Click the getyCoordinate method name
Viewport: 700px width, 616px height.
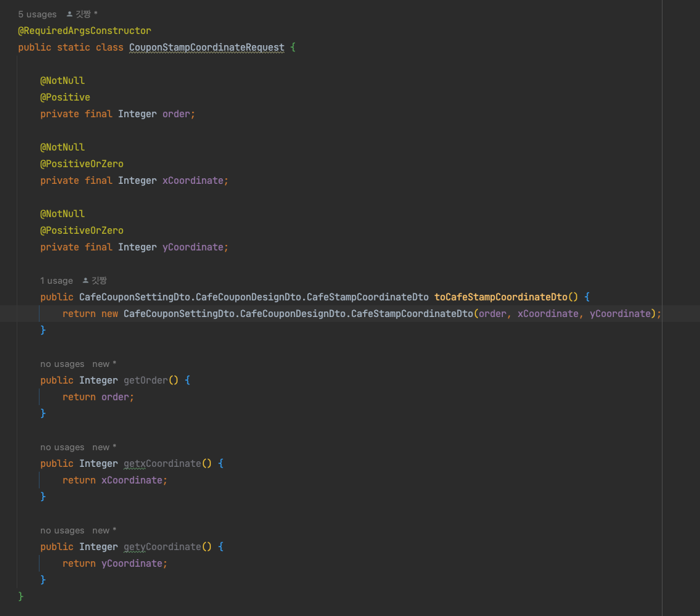[162, 547]
